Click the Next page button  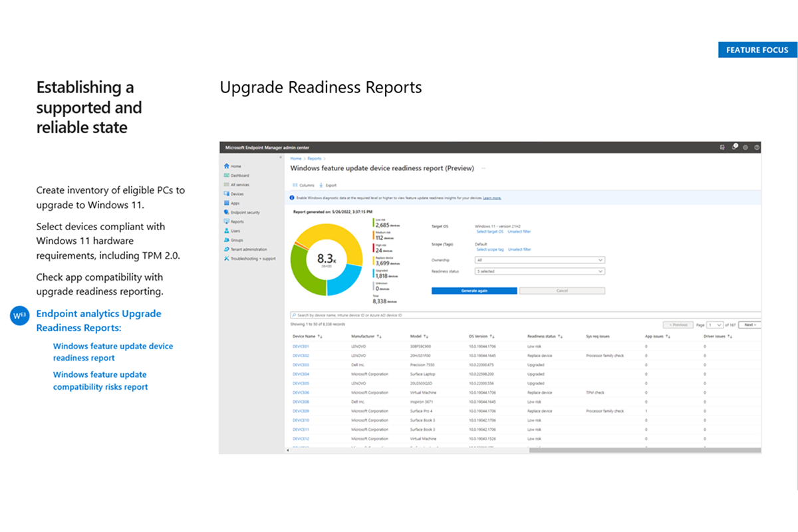[x=749, y=325]
